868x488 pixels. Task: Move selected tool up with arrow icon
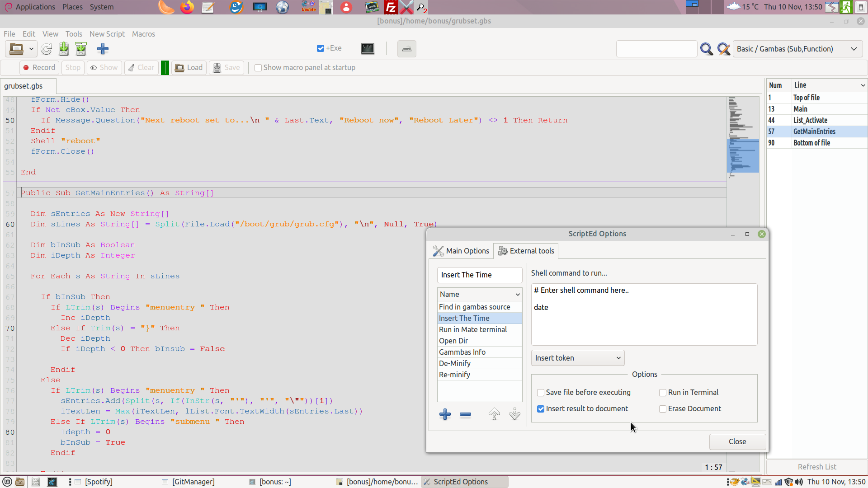[494, 414]
